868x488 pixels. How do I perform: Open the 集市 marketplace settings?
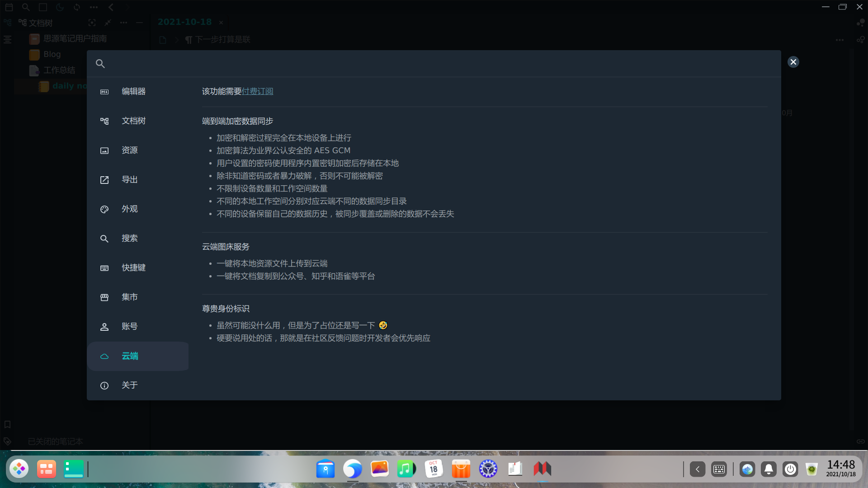coord(129,297)
